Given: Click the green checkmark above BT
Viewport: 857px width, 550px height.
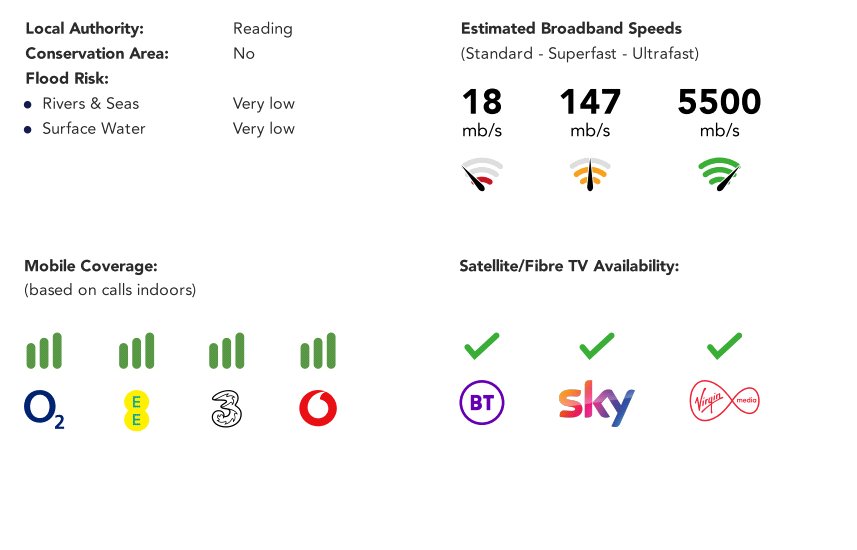Looking at the screenshot, I should click(482, 346).
